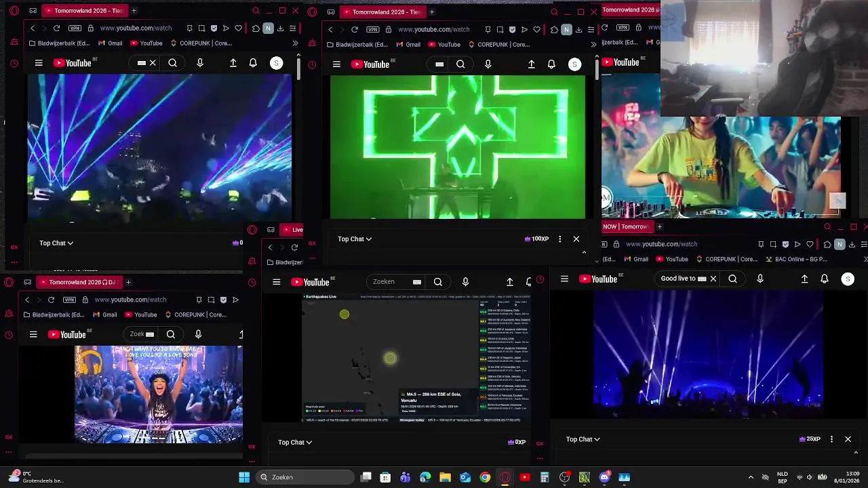Toggle ad blocker shield in top-left browser toolbar

(214, 28)
